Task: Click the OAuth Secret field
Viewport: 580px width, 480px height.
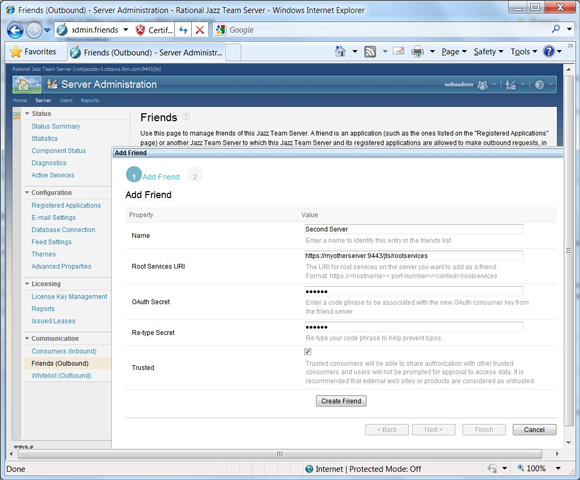Action: 414,291
